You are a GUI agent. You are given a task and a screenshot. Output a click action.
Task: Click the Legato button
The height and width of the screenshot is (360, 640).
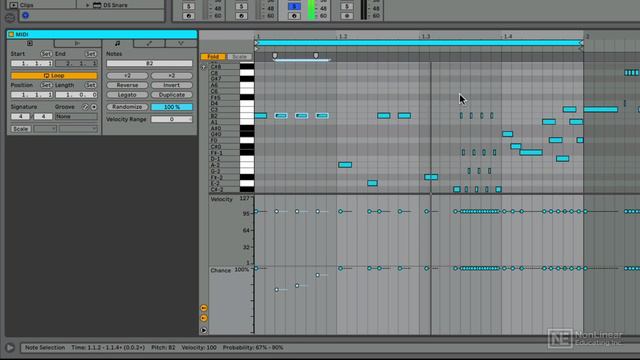(127, 95)
